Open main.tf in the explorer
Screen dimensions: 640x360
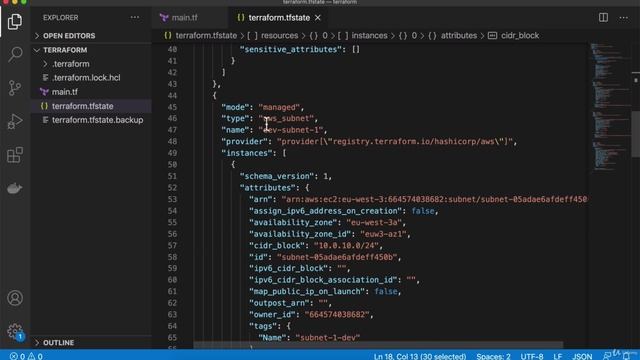pos(64,92)
